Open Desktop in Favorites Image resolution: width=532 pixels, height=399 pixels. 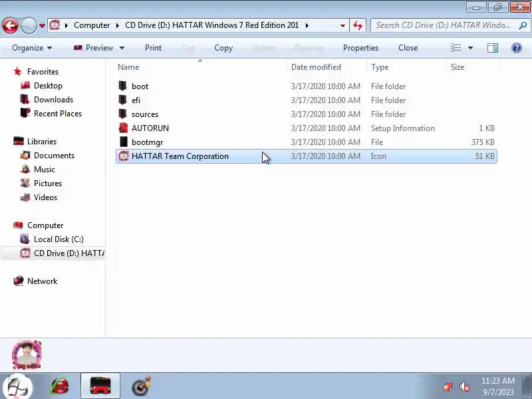pos(48,86)
